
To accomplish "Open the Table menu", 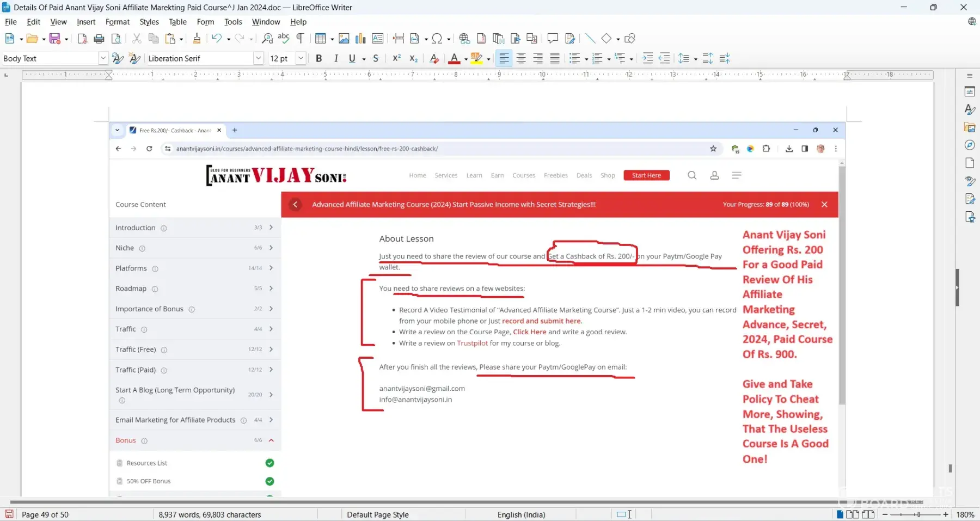I will point(177,22).
